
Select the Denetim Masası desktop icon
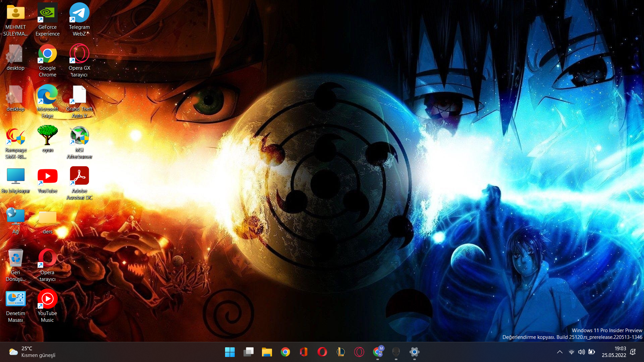click(15, 299)
